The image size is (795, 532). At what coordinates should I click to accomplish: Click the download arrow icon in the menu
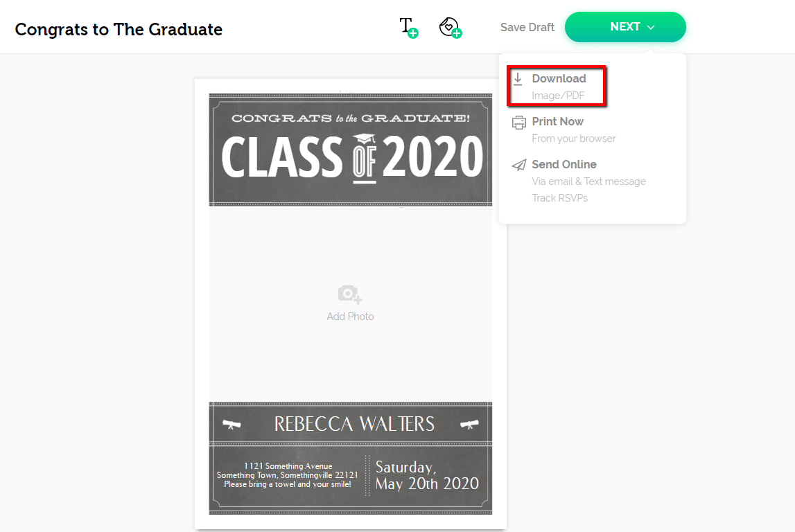click(x=518, y=78)
